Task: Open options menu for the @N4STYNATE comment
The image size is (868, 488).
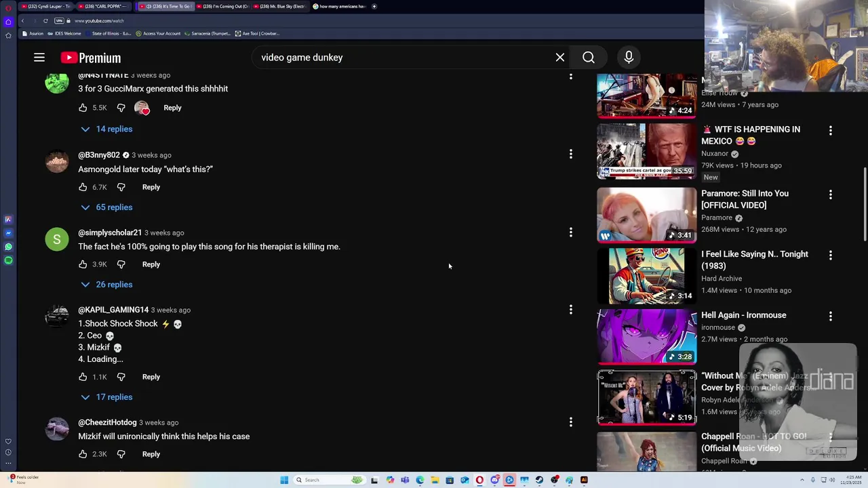Action: tap(571, 77)
